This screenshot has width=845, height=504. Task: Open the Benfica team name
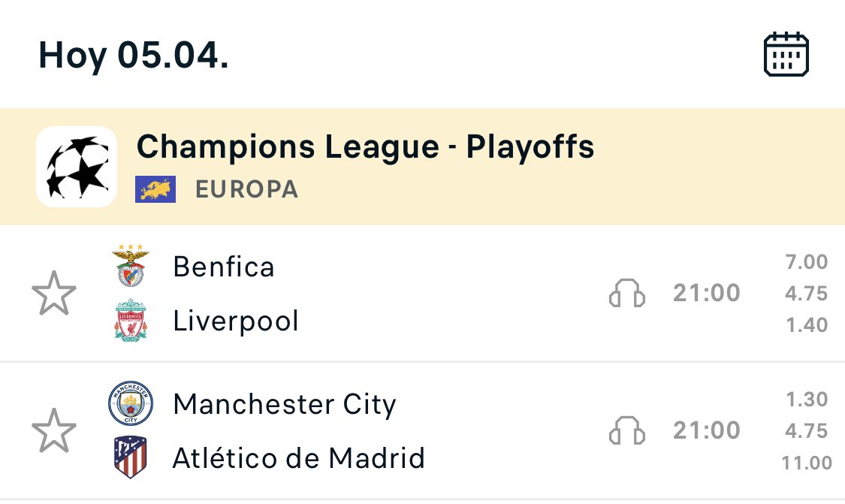click(x=224, y=267)
